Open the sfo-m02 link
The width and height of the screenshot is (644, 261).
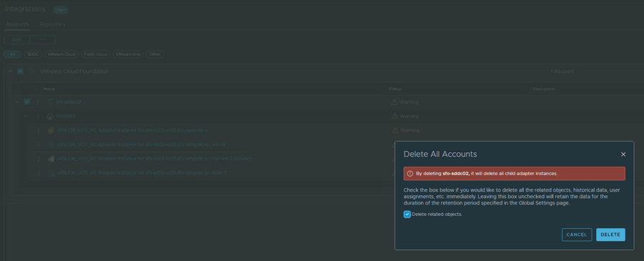coord(65,117)
